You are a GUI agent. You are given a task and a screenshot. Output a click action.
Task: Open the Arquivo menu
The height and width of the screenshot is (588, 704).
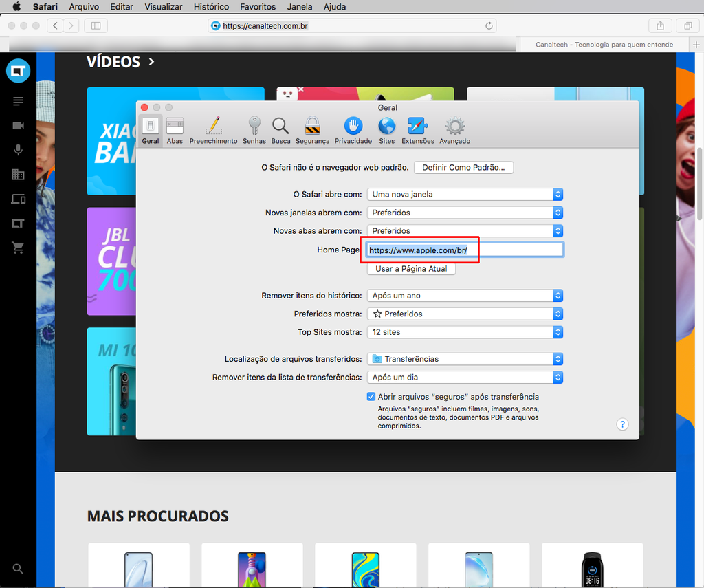84,6
